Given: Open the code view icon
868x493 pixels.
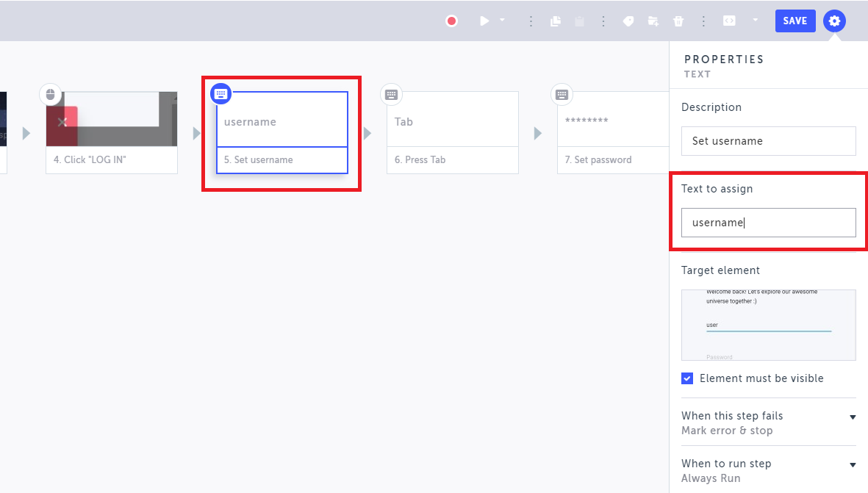Looking at the screenshot, I should pos(730,21).
